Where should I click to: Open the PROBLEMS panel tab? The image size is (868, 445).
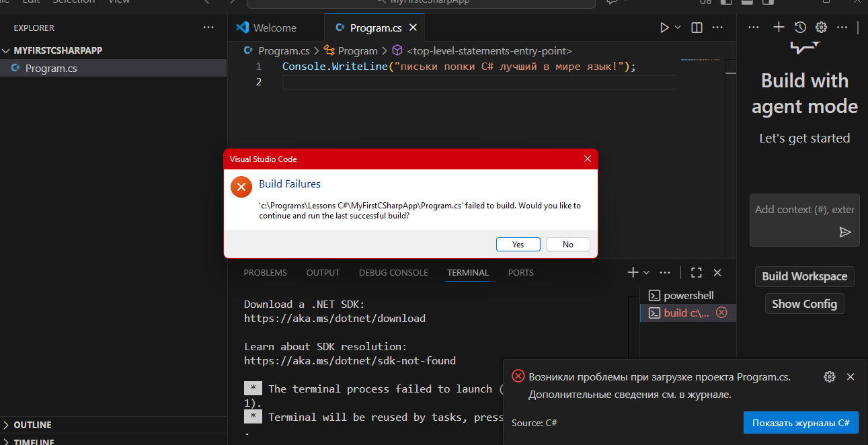click(x=265, y=272)
